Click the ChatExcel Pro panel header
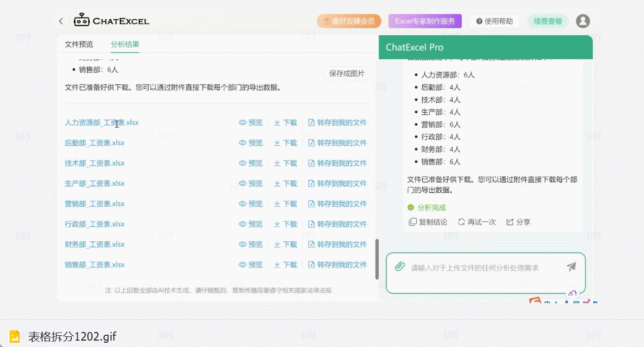 pyautogui.click(x=486, y=48)
